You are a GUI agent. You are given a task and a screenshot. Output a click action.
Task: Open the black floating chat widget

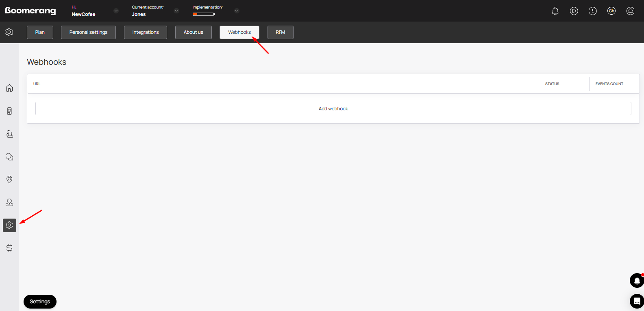[x=637, y=301]
